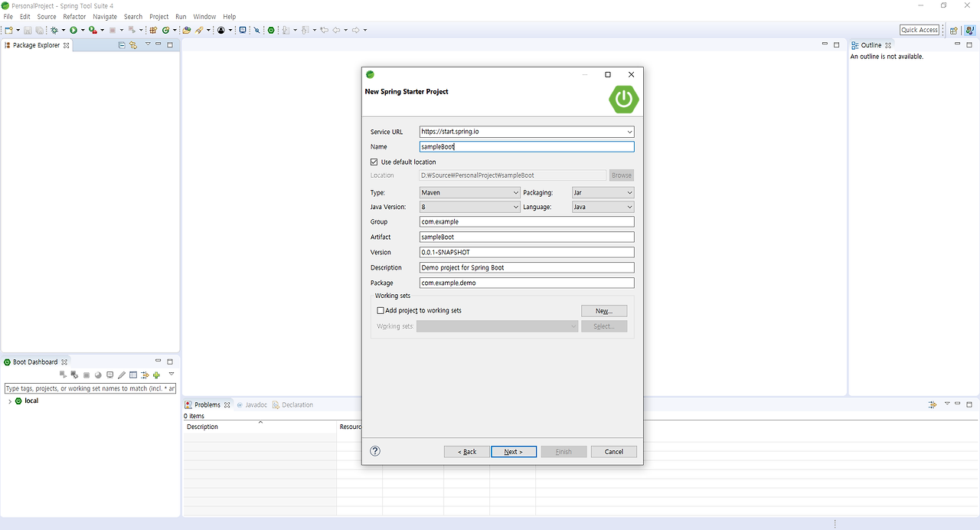Click the Boot Dashboard open browser globe icon

click(98, 375)
